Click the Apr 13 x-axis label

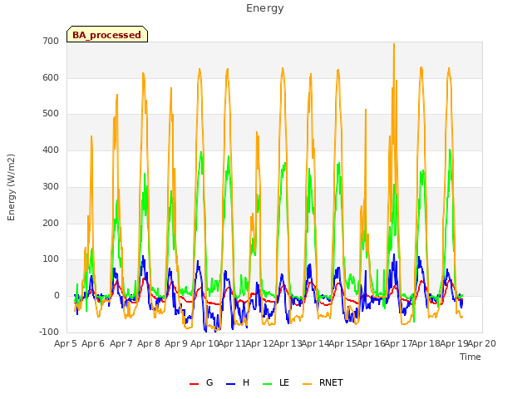pyautogui.click(x=288, y=343)
